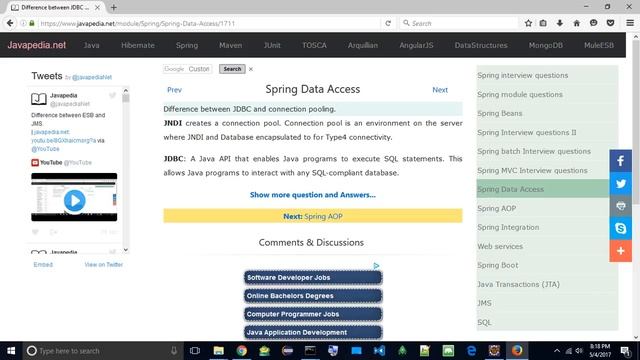
Task: Like the Javapedia tweet heart icon
Action: (35, 232)
